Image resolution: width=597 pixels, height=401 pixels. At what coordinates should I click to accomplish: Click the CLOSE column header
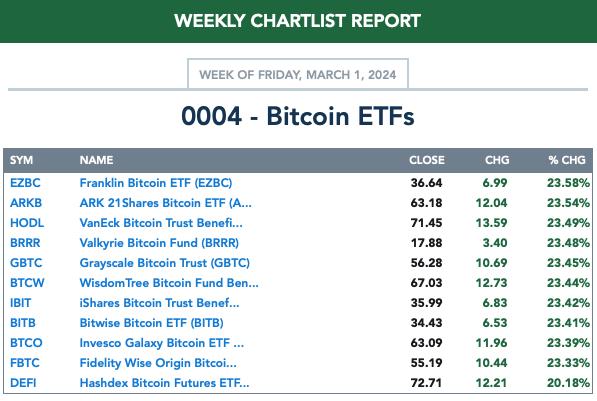pos(427,160)
